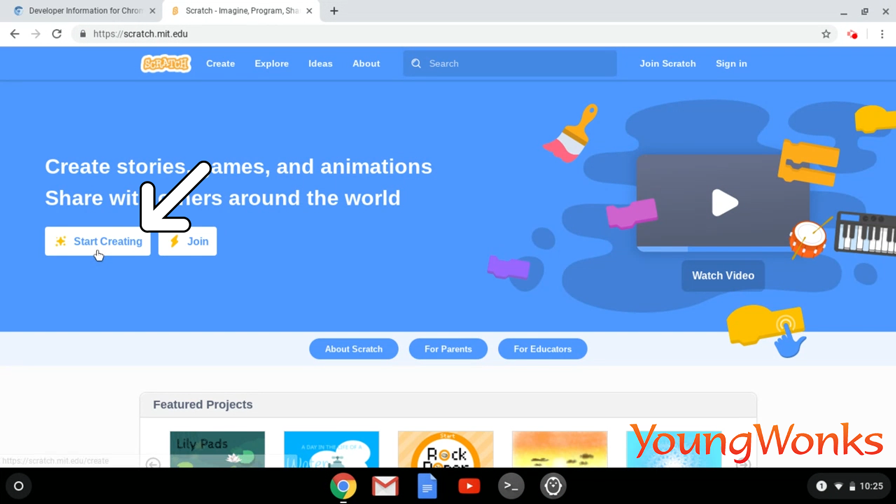Image resolution: width=896 pixels, height=504 pixels.
Task: Click the Start Creating star icon
Action: [61, 241]
